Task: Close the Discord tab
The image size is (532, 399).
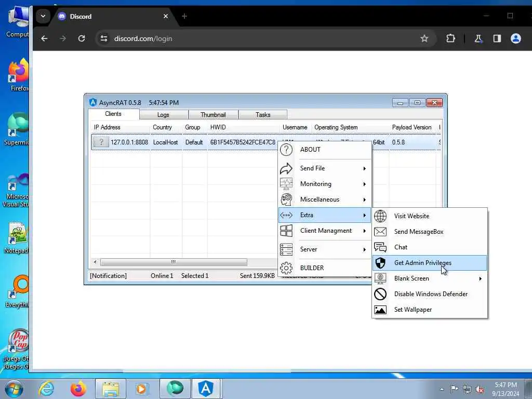Action: coord(166,16)
